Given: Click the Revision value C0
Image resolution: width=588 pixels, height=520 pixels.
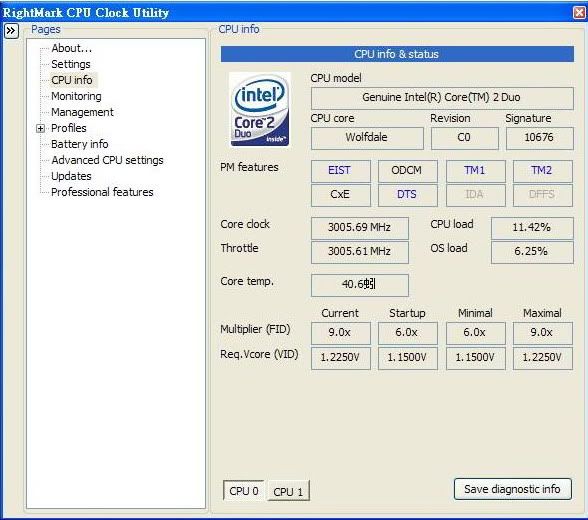Looking at the screenshot, I should coord(464,137).
